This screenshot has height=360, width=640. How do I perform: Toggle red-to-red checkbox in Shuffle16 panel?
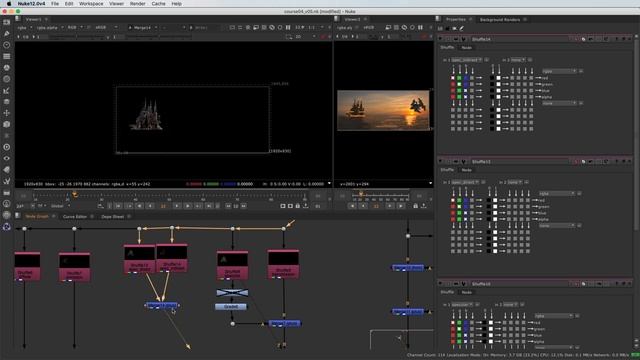click(453, 322)
